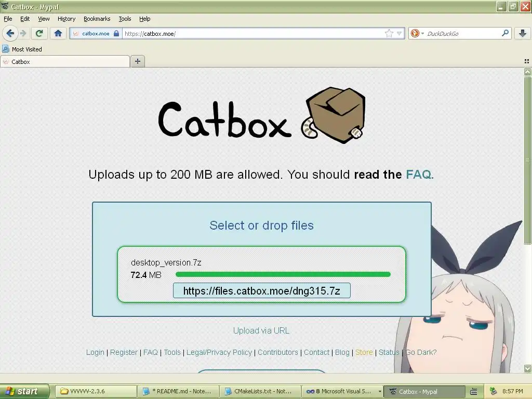Open the Most Visited bookmarks folder
The image size is (532, 399).
pos(22,49)
